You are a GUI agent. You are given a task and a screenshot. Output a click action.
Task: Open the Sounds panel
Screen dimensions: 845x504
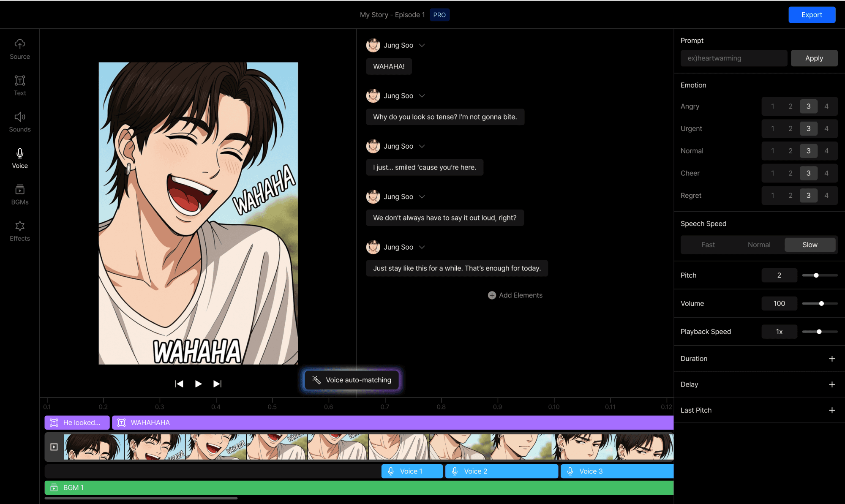(20, 122)
